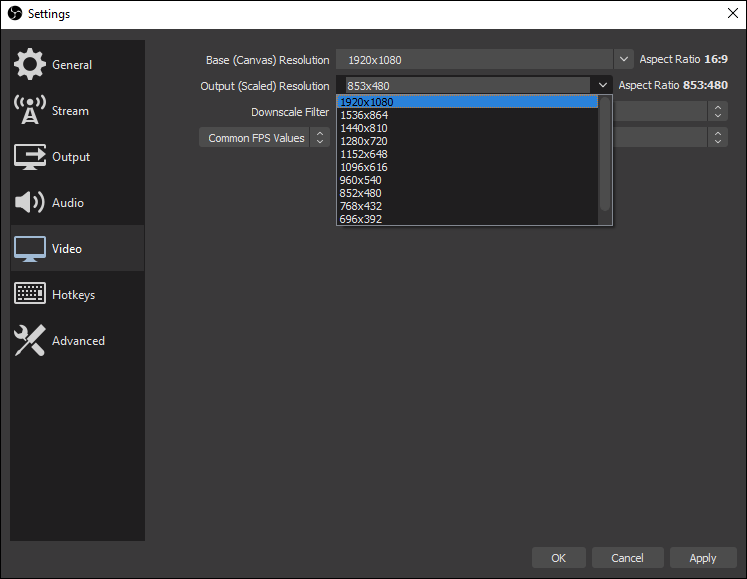Click the Hotkeys keyboard icon
The image size is (747, 579).
pos(30,293)
